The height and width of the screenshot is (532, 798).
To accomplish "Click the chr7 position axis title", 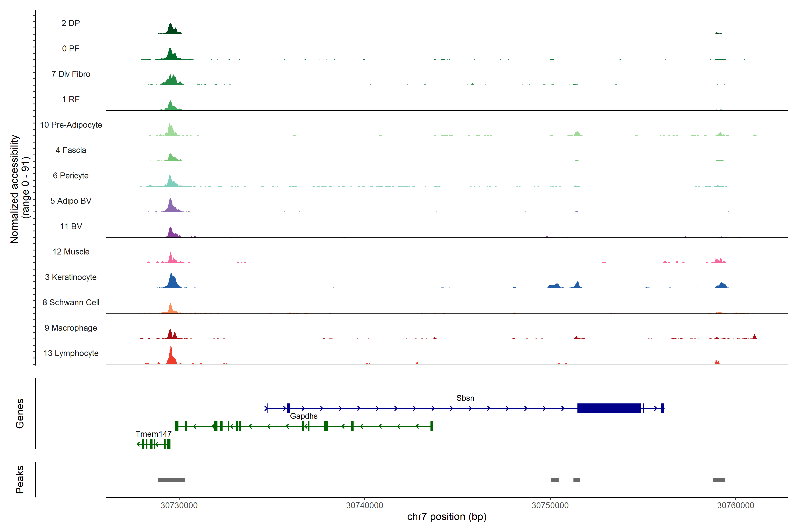I will click(446, 517).
